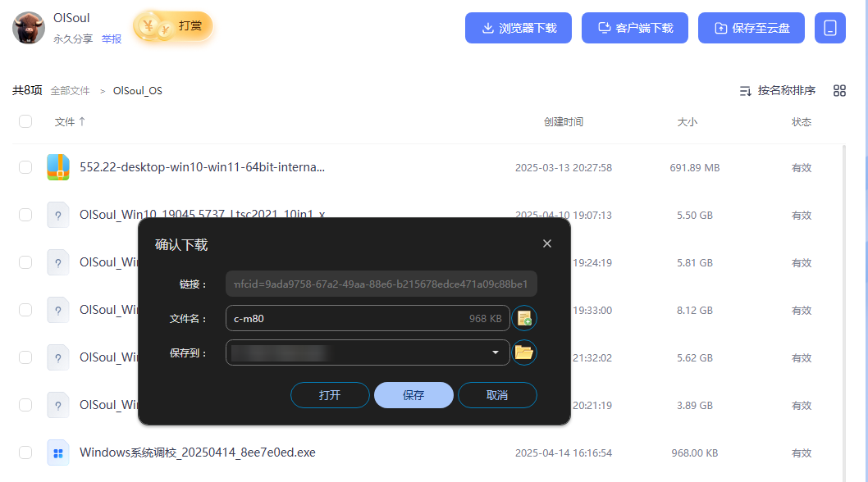Click 保存至云盘 button
The height and width of the screenshot is (482, 868).
coord(752,28)
